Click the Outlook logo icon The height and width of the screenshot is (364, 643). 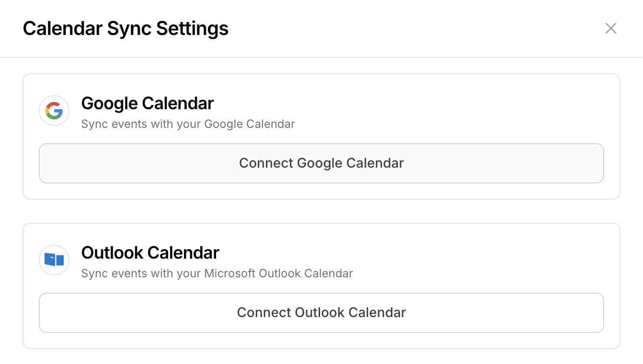tap(54, 260)
